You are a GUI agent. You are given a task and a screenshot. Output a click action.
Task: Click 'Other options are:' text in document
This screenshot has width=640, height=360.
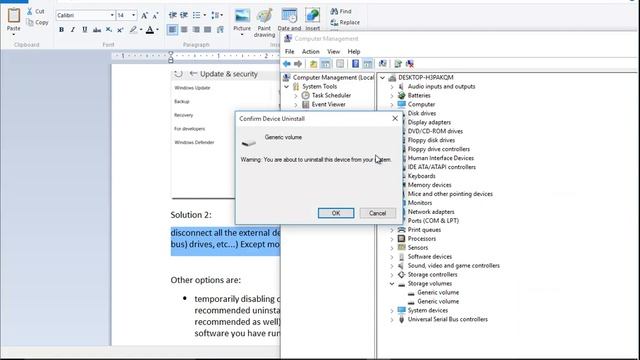point(206,280)
